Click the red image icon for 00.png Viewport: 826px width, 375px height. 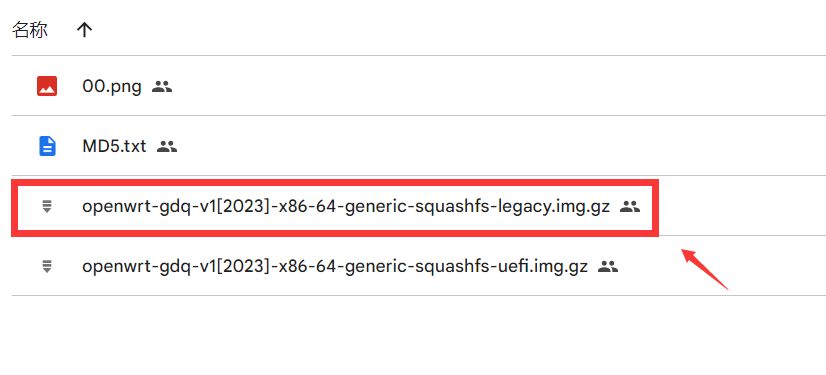coord(47,86)
